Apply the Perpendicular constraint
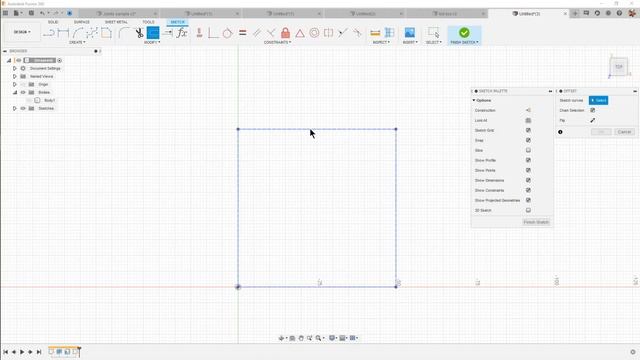This screenshot has width=640, height=360. tap(271, 33)
